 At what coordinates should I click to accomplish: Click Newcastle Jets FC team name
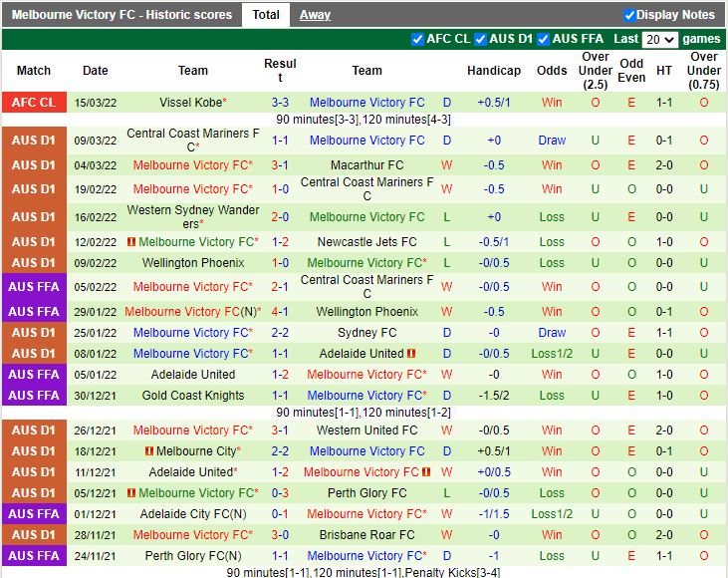[366, 241]
